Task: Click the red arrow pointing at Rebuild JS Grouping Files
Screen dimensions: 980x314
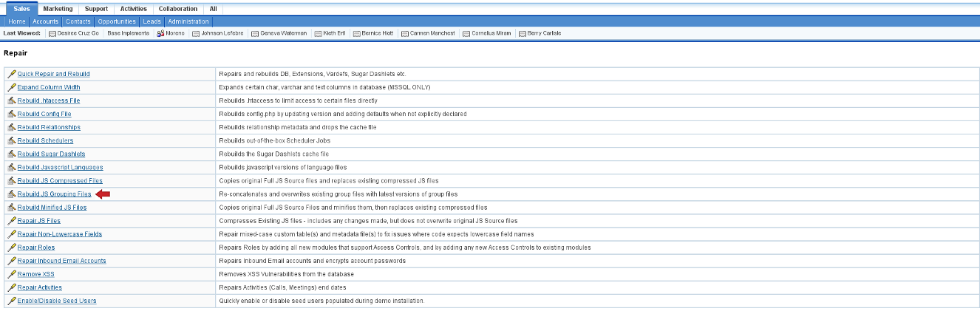Action: [103, 194]
